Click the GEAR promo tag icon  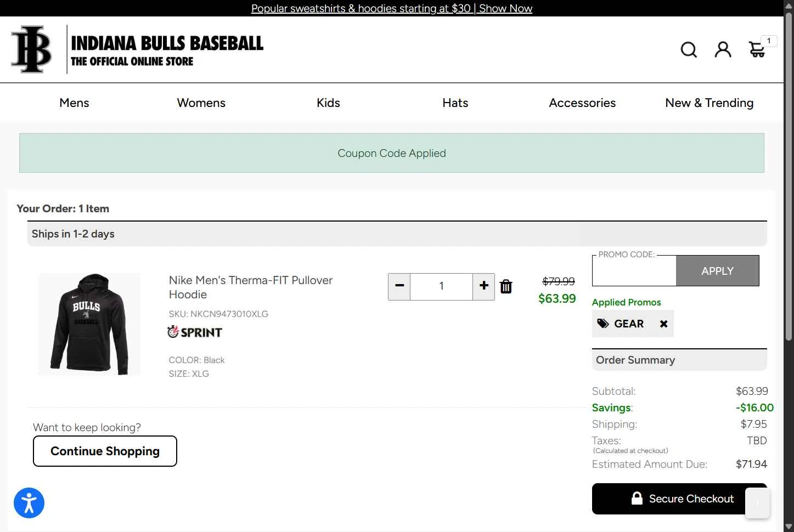click(x=603, y=324)
